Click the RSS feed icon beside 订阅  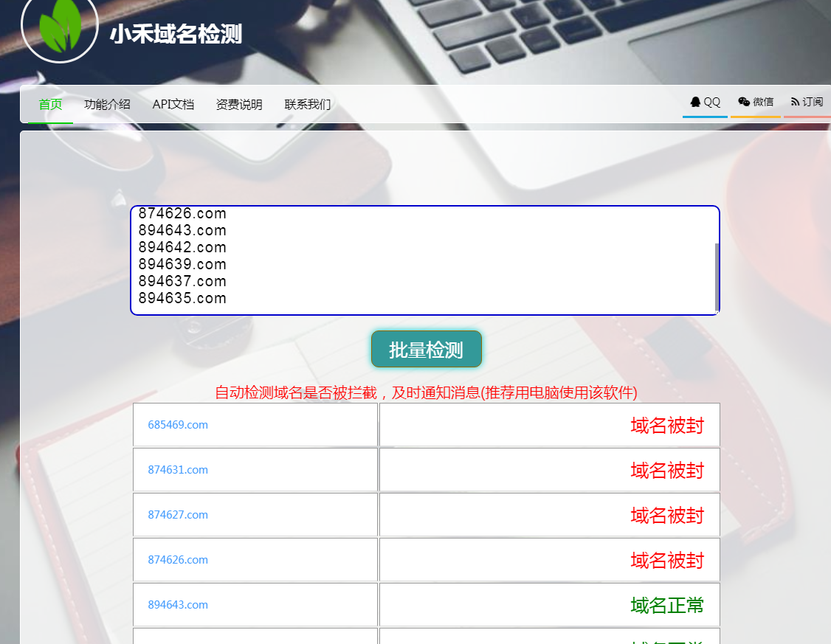[794, 102]
